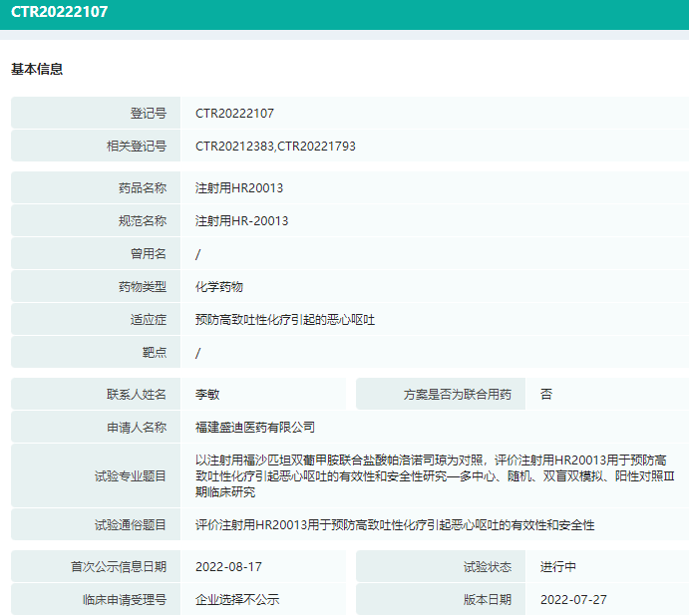Select the 基本信息 section heading
This screenshot has width=689, height=616.
(x=37, y=69)
